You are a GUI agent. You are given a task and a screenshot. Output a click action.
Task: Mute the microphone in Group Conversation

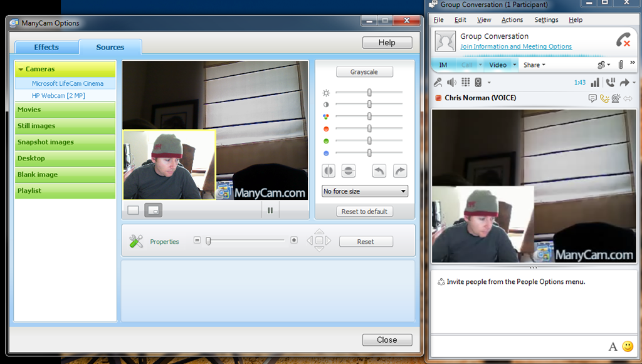pos(438,83)
